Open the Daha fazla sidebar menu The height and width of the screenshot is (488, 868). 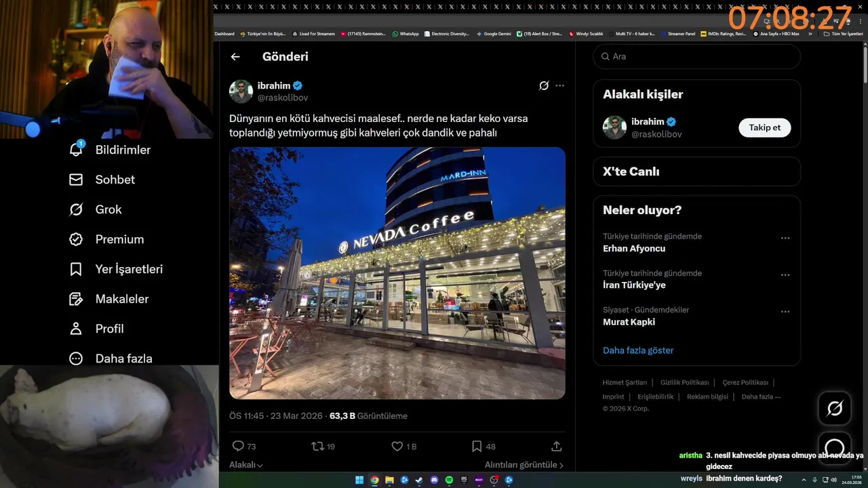111,359
